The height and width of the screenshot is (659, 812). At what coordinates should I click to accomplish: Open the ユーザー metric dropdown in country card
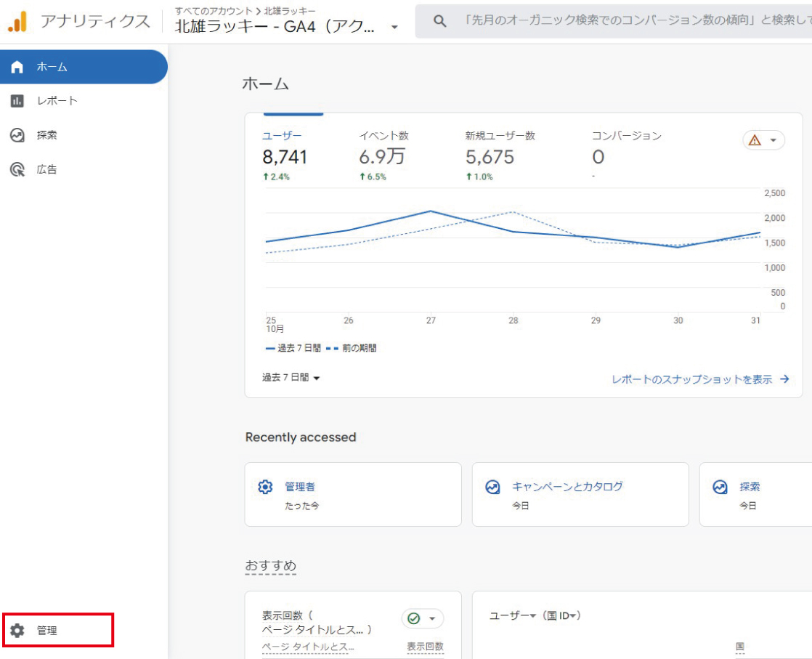point(513,615)
